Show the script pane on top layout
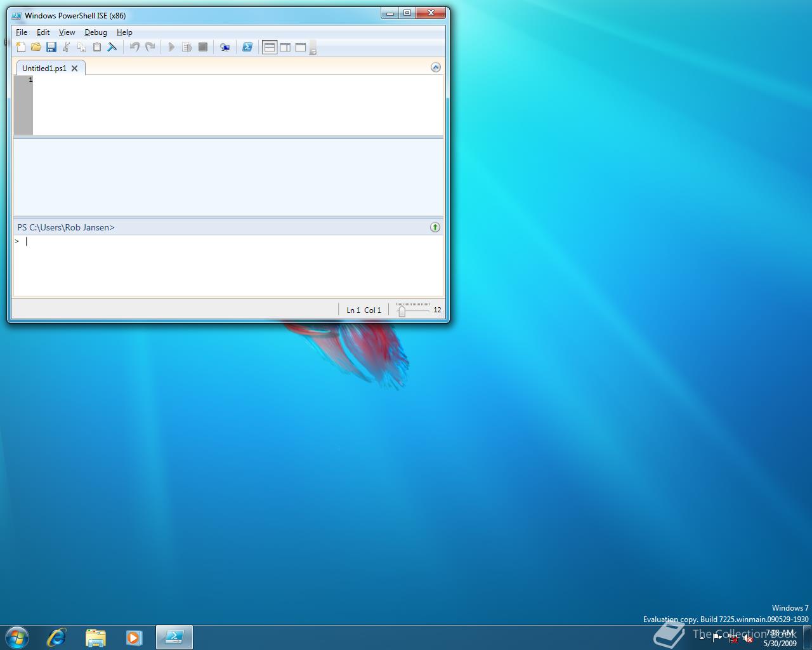812x650 pixels. click(270, 47)
